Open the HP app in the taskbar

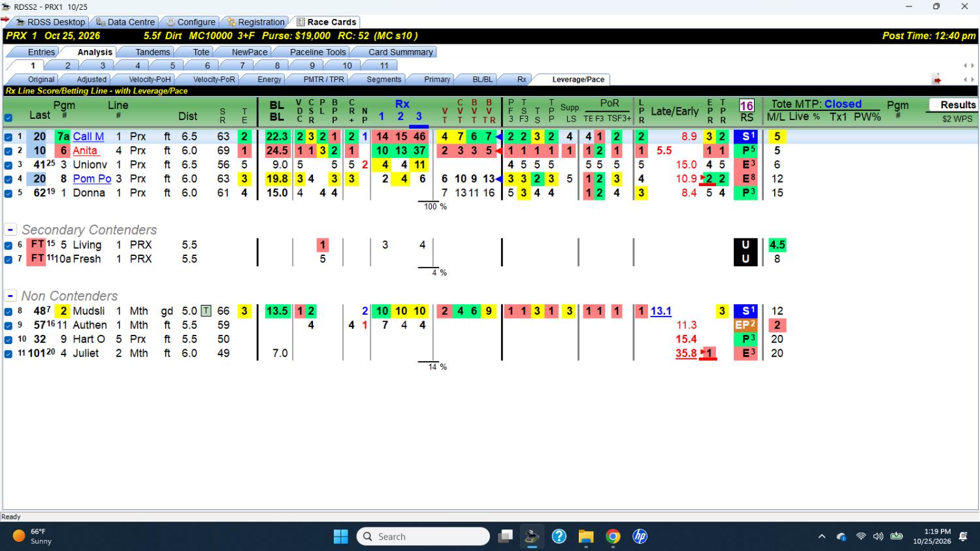tap(640, 537)
